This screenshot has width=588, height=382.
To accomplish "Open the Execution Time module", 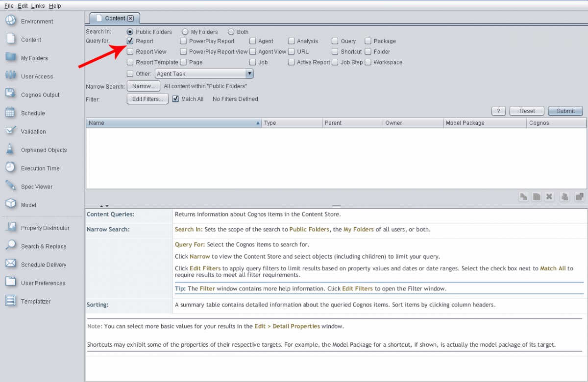I will tap(33, 168).
